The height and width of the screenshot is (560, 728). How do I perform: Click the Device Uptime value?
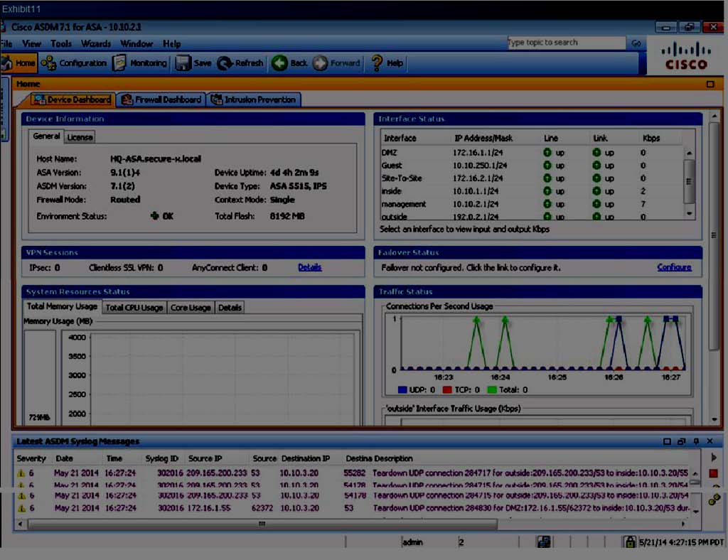pyautogui.click(x=294, y=173)
